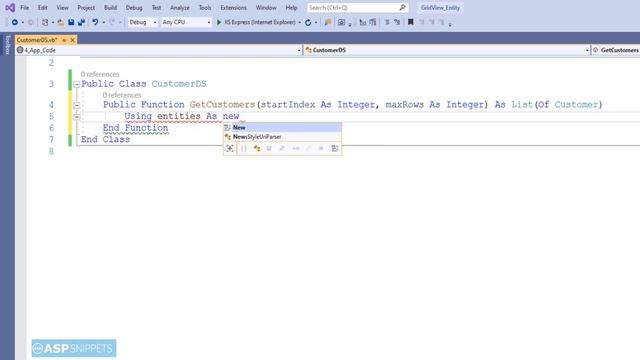The image size is (640, 360).
Task: Click '0 references' above GetCustomers function
Action: [122, 95]
